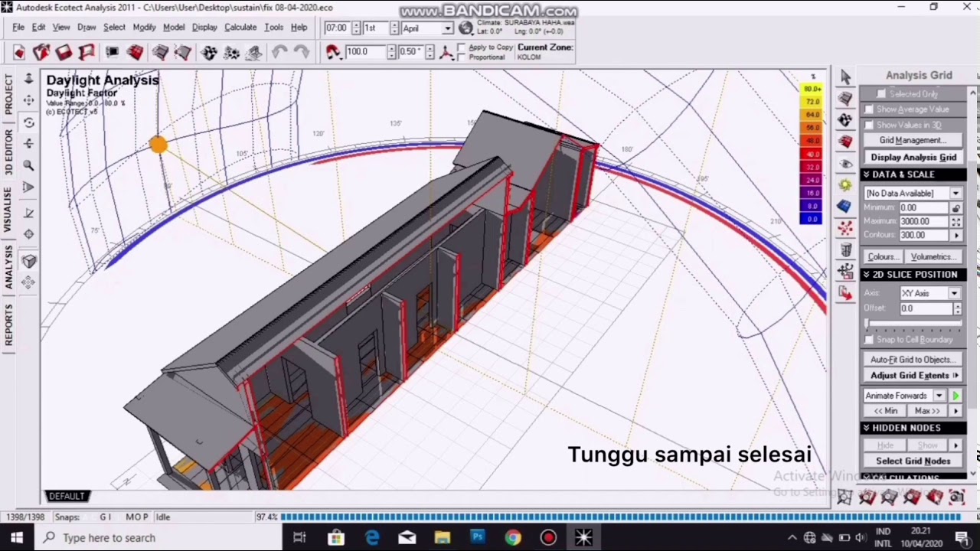Viewport: 980px width, 551px height.
Task: Open the Modify menu
Action: (144, 28)
